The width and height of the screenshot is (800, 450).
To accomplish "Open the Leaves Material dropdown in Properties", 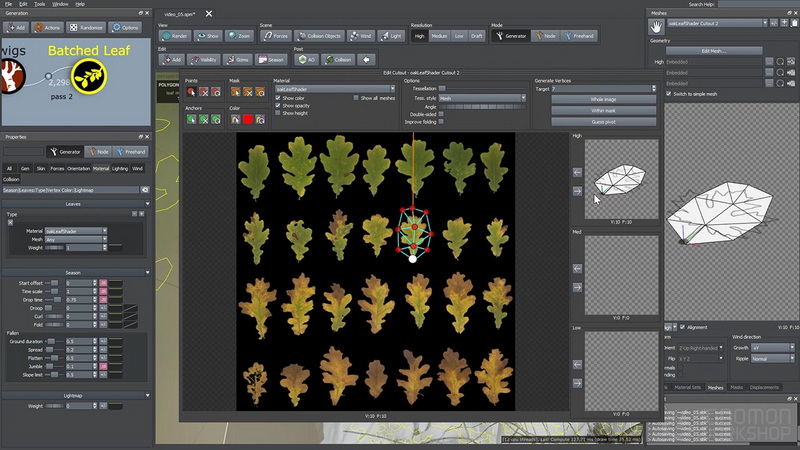I will 76,231.
